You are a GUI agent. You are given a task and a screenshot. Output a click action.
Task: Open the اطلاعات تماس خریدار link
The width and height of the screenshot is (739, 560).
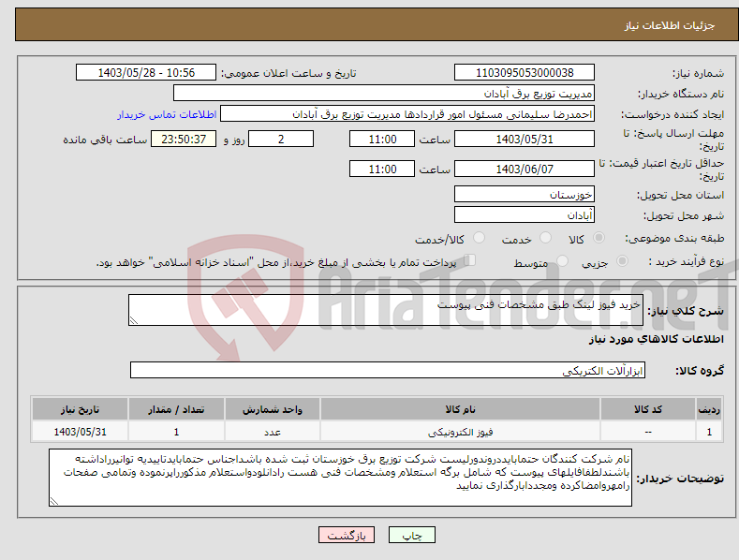pyautogui.click(x=167, y=114)
